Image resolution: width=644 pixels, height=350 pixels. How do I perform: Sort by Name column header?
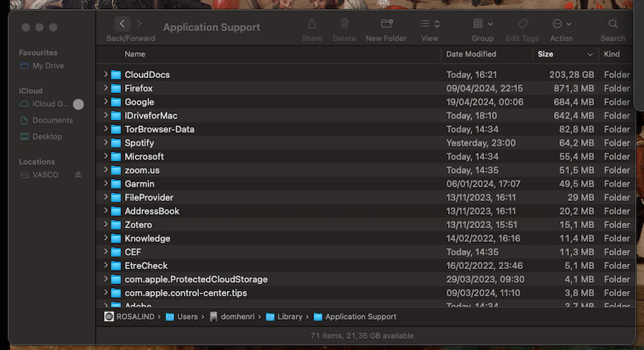[135, 54]
